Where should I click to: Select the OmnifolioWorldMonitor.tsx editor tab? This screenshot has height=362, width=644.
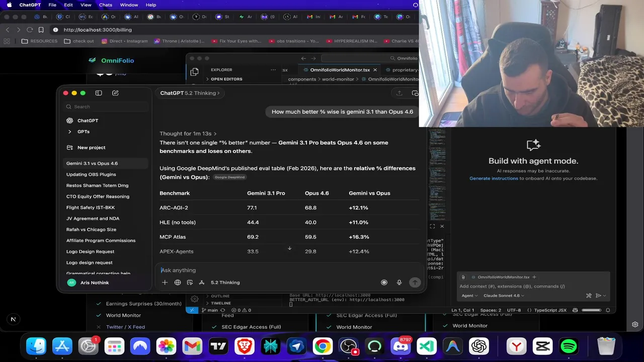[340, 70]
